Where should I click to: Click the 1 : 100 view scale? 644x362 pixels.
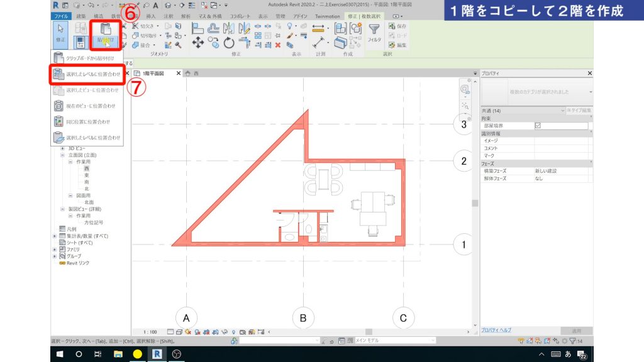point(150,331)
